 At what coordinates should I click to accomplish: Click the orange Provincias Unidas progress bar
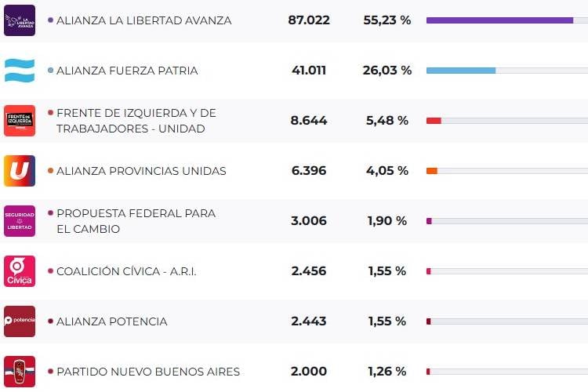(432, 171)
